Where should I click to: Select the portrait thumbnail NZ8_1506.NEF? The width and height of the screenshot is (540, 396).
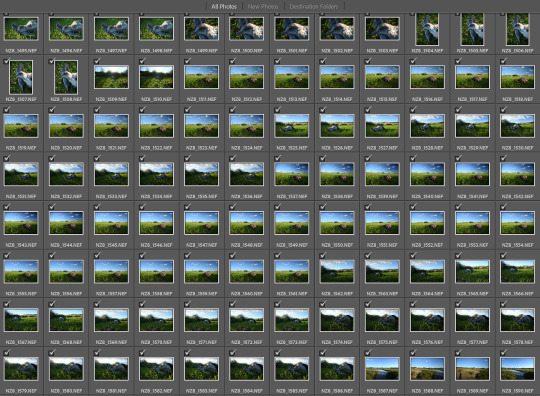[517, 29]
